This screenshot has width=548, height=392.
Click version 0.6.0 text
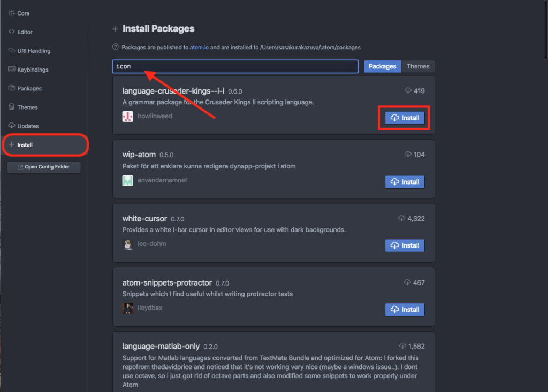coord(235,91)
